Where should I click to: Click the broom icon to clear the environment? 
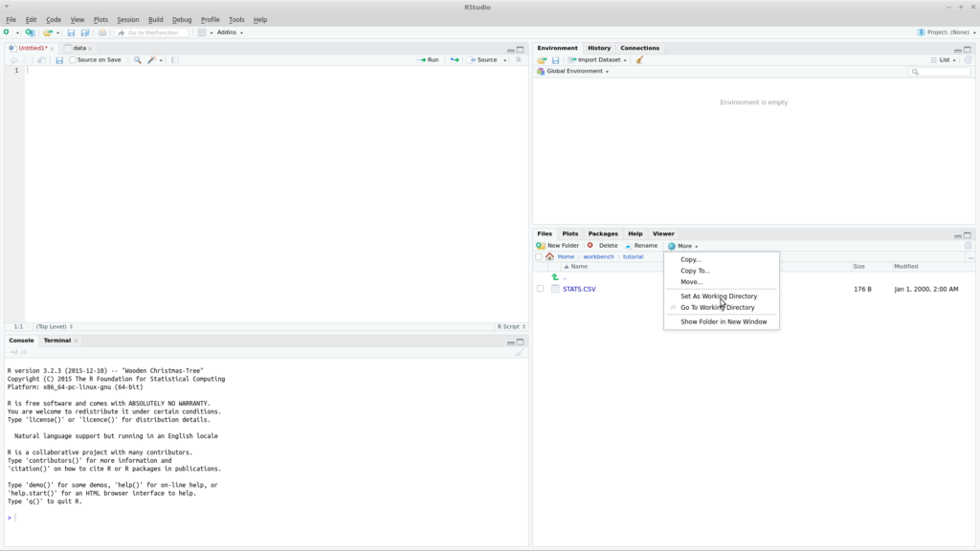click(x=638, y=58)
